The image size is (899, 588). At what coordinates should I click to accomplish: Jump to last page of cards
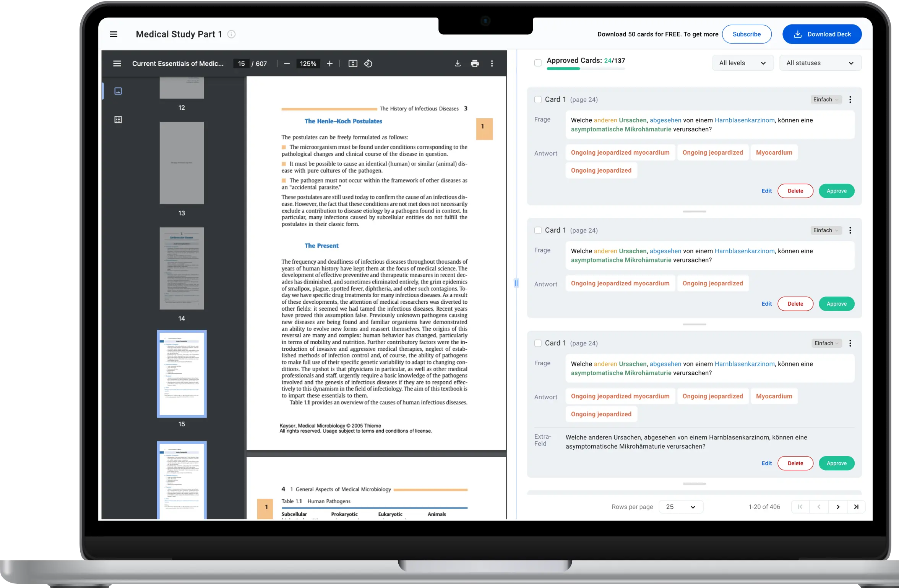(x=856, y=507)
